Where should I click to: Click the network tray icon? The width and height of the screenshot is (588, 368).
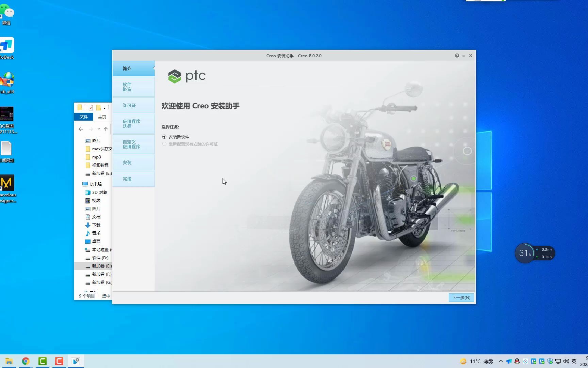[558, 361]
